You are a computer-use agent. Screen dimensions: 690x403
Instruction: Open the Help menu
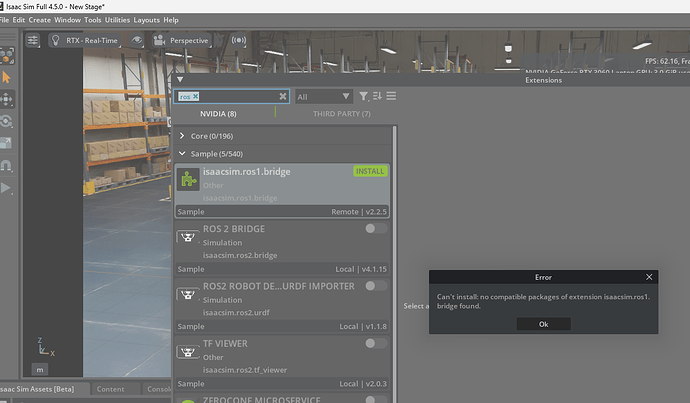click(x=171, y=20)
